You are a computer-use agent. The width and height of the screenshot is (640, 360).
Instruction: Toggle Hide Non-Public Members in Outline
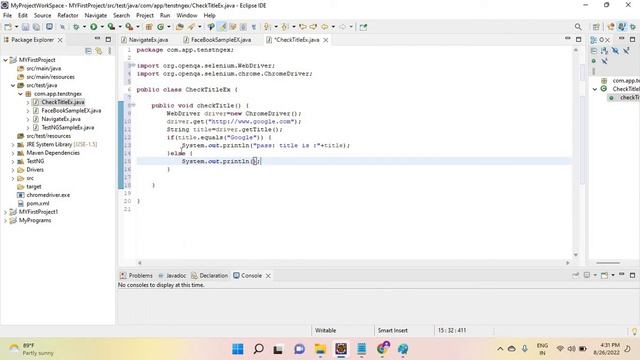(x=594, y=61)
